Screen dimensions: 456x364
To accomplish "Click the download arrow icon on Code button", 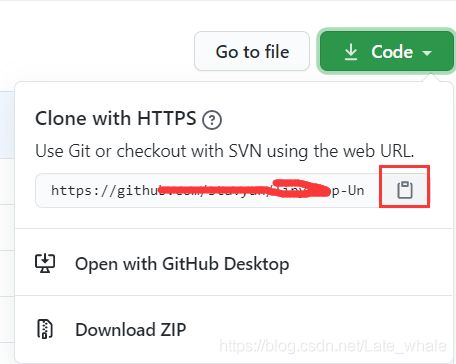I will pos(351,52).
